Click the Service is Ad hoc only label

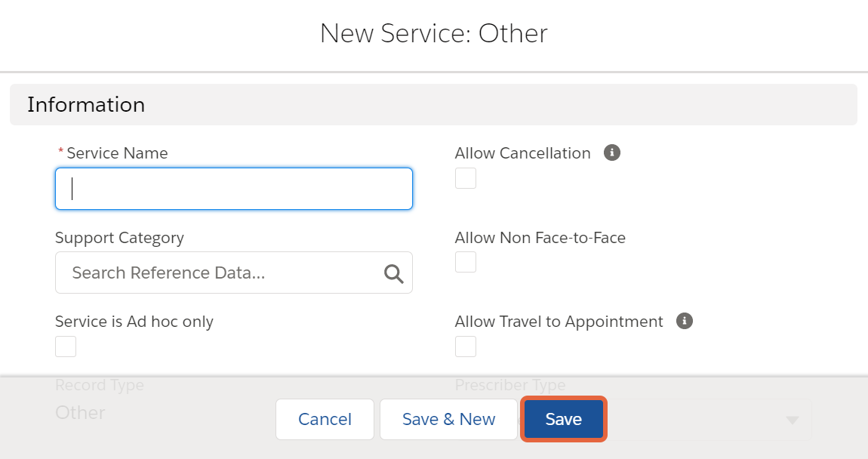click(134, 322)
